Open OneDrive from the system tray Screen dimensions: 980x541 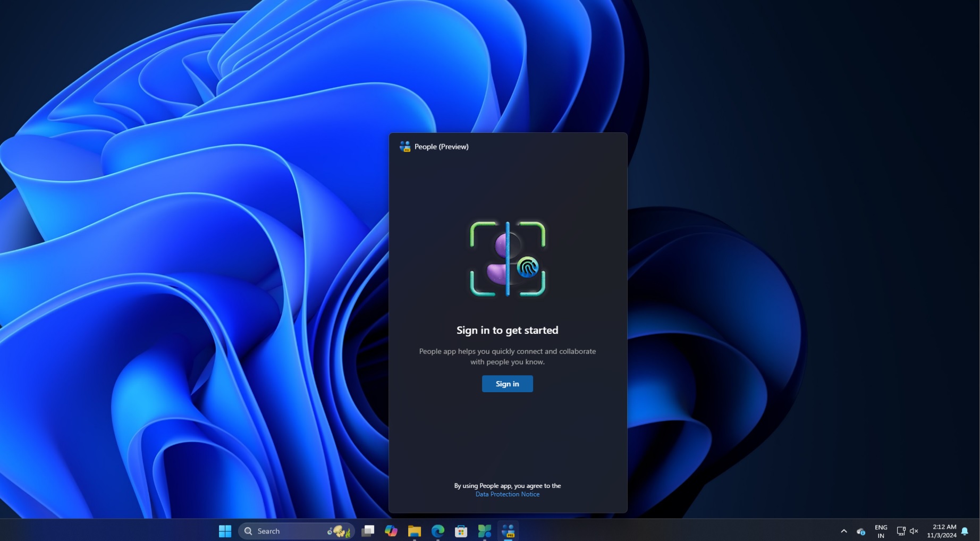861,531
